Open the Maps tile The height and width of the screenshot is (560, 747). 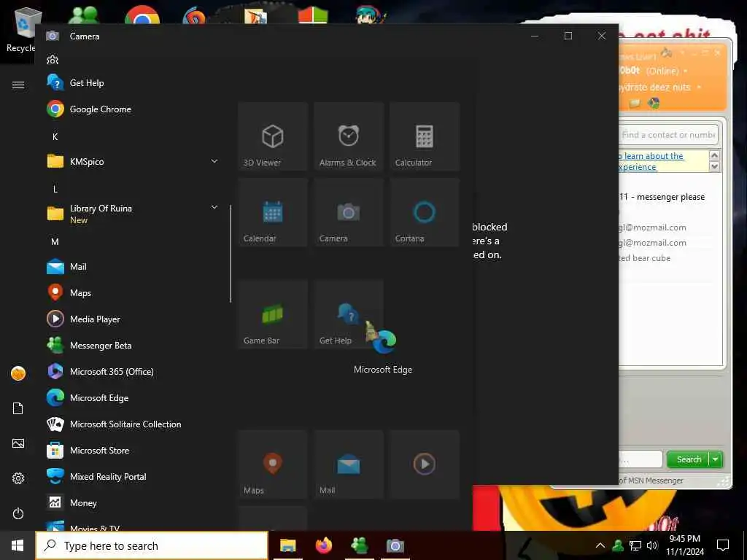pyautogui.click(x=273, y=464)
